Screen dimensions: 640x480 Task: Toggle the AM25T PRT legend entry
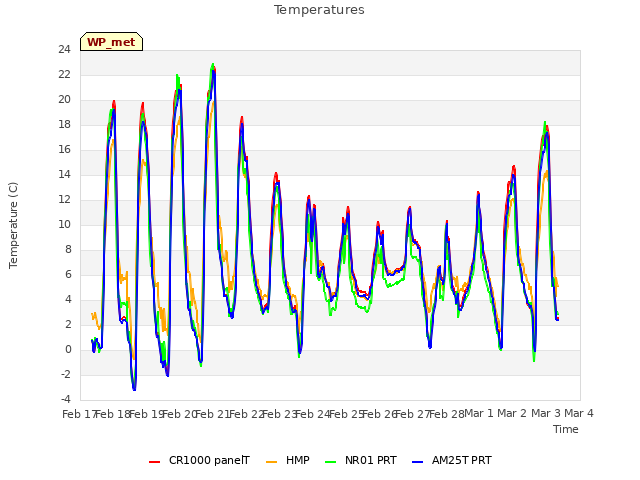tap(451, 461)
